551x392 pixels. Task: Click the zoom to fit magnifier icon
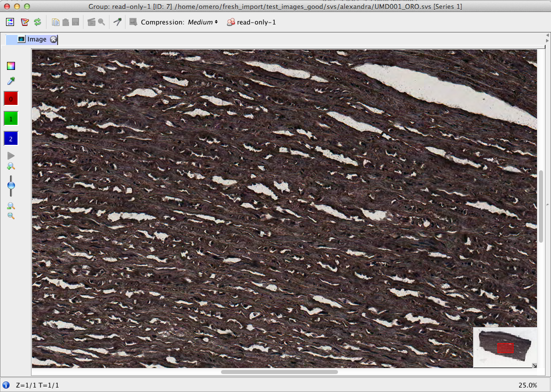tap(11, 216)
